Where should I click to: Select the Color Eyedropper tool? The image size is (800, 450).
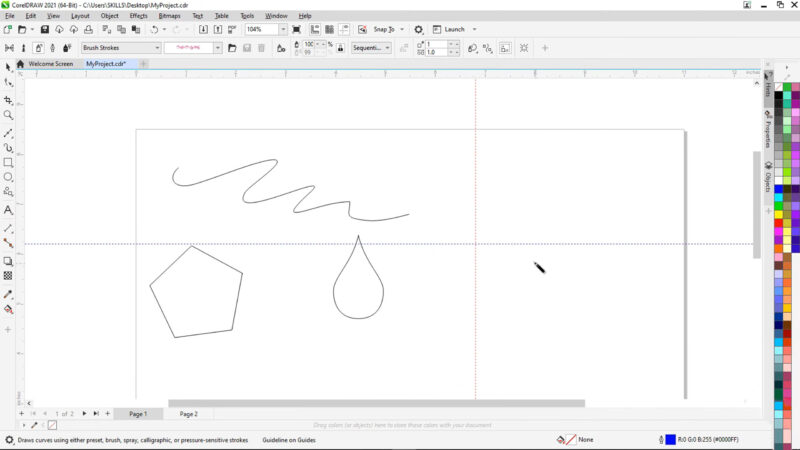pos(8,294)
